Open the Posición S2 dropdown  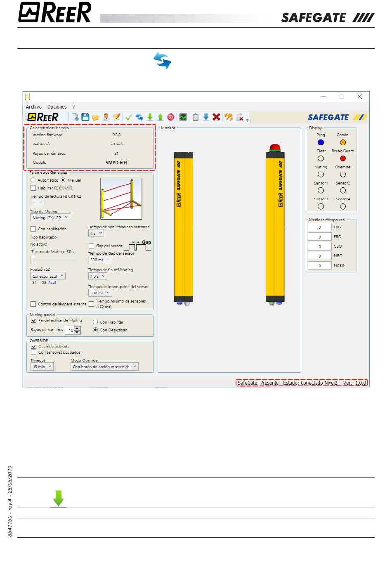click(x=48, y=276)
